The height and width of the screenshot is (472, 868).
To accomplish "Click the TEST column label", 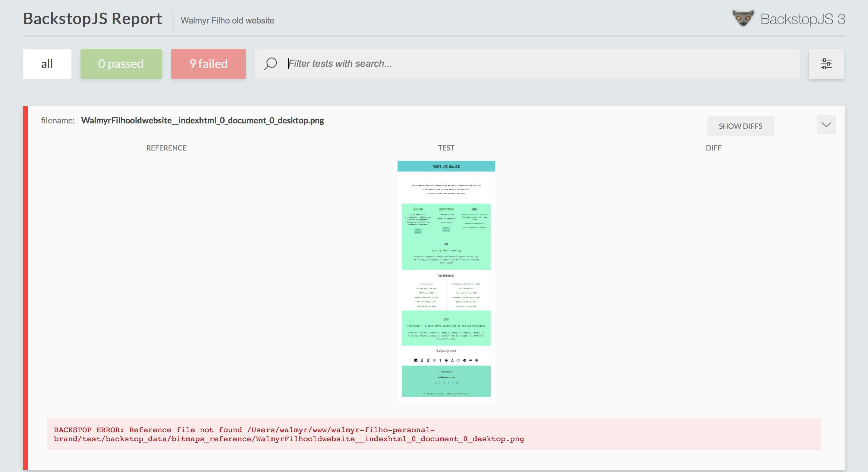I will pos(446,148).
